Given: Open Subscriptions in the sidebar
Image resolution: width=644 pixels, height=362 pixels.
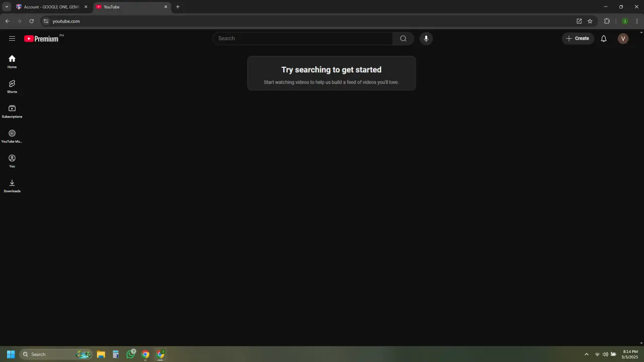Looking at the screenshot, I should 12,112.
